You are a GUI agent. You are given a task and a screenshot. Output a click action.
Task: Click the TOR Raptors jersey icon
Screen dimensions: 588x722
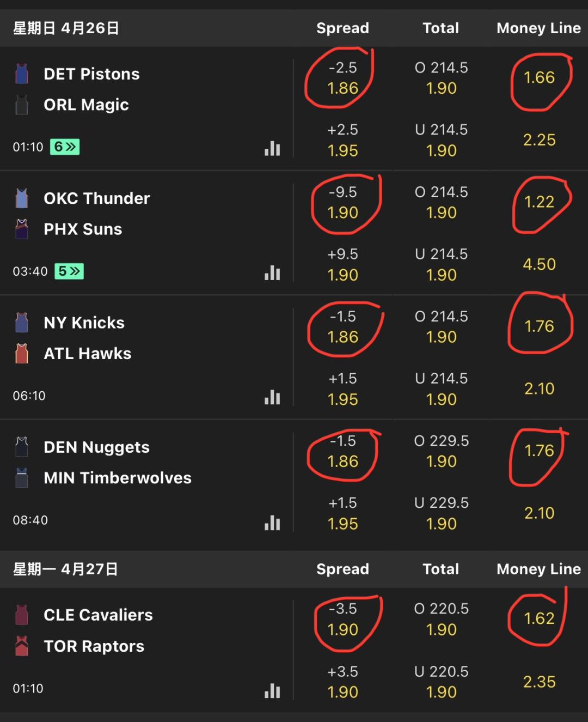pos(22,646)
